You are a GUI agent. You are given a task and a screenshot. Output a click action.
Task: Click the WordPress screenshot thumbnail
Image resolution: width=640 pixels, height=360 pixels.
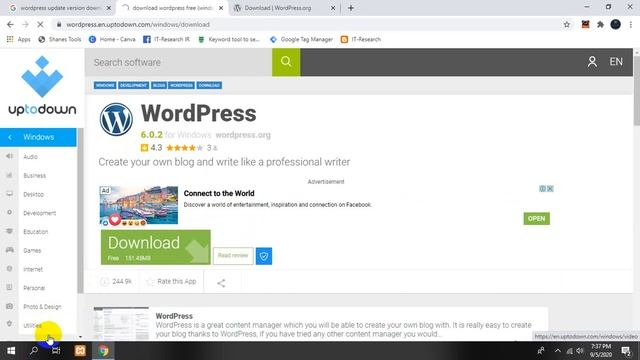[x=121, y=323]
